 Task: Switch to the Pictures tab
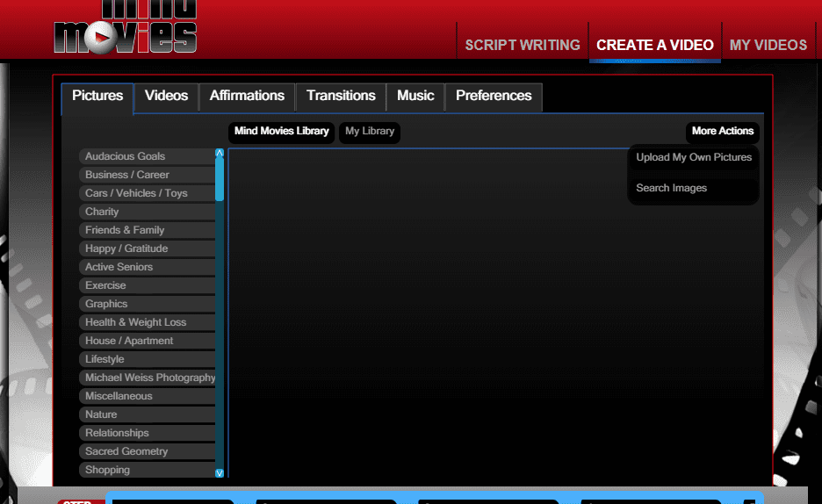click(x=97, y=97)
